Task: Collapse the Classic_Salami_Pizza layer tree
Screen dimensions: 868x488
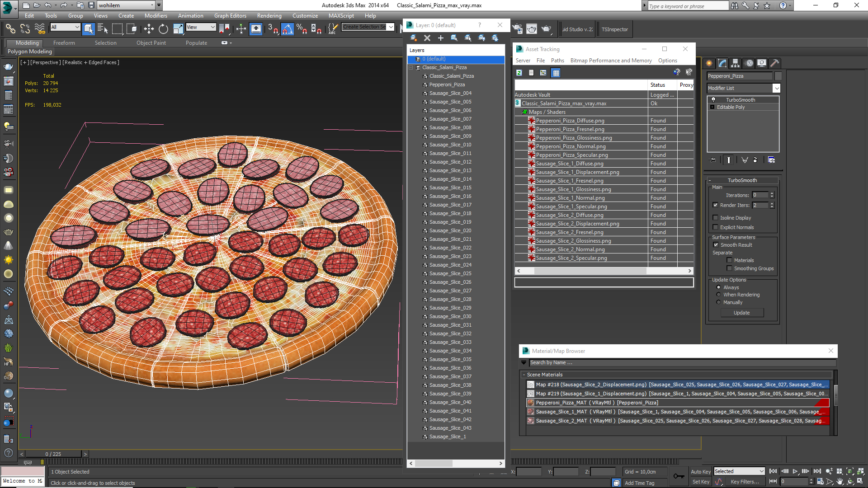Action: coord(411,68)
